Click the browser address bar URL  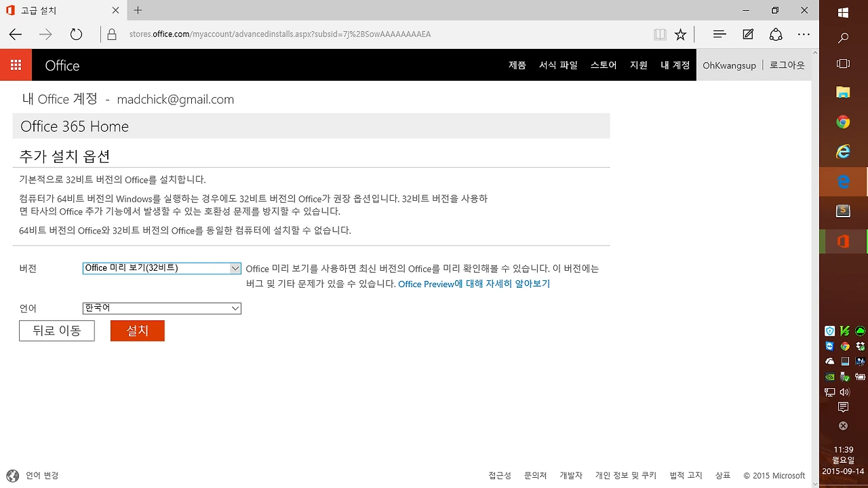click(279, 34)
